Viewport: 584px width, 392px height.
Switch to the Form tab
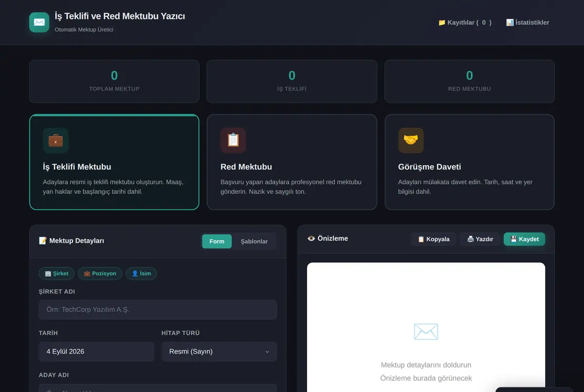click(217, 241)
